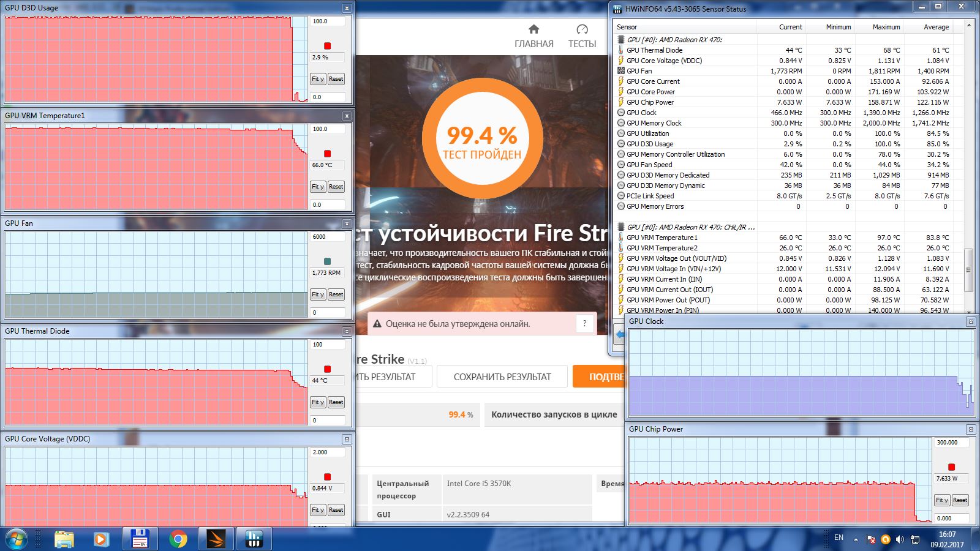Click the round icon of GPU Clock sensor row
Viewport: 980px width, 551px height.
pyautogui.click(x=620, y=113)
